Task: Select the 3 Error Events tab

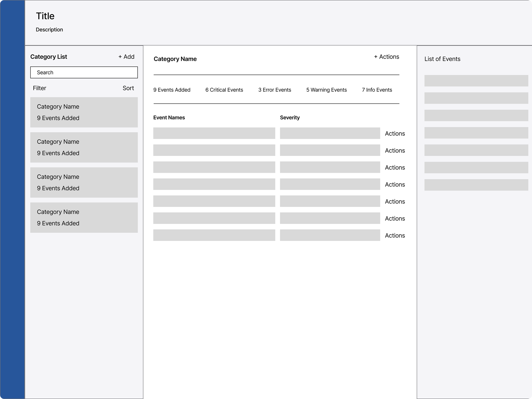Action: click(275, 90)
